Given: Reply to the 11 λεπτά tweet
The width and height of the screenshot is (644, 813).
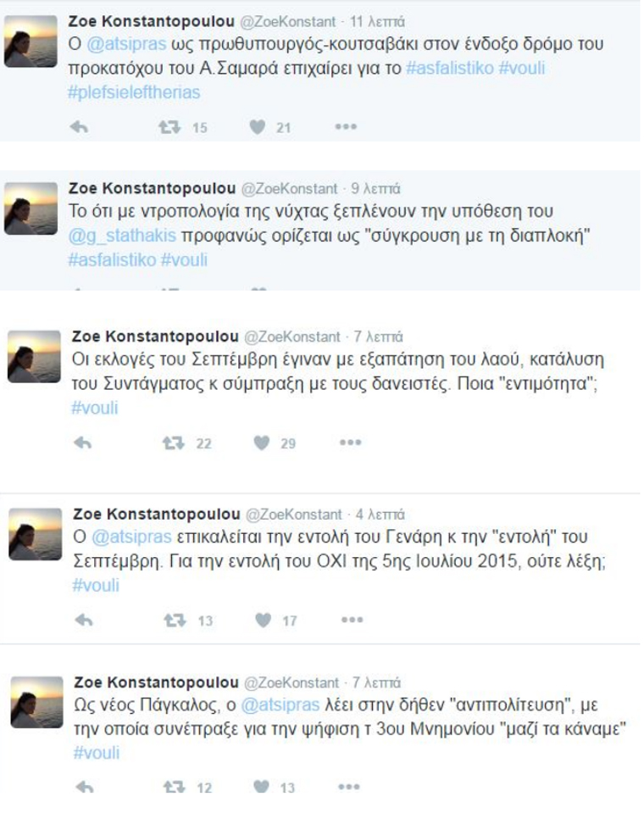Looking at the screenshot, I should [x=79, y=127].
